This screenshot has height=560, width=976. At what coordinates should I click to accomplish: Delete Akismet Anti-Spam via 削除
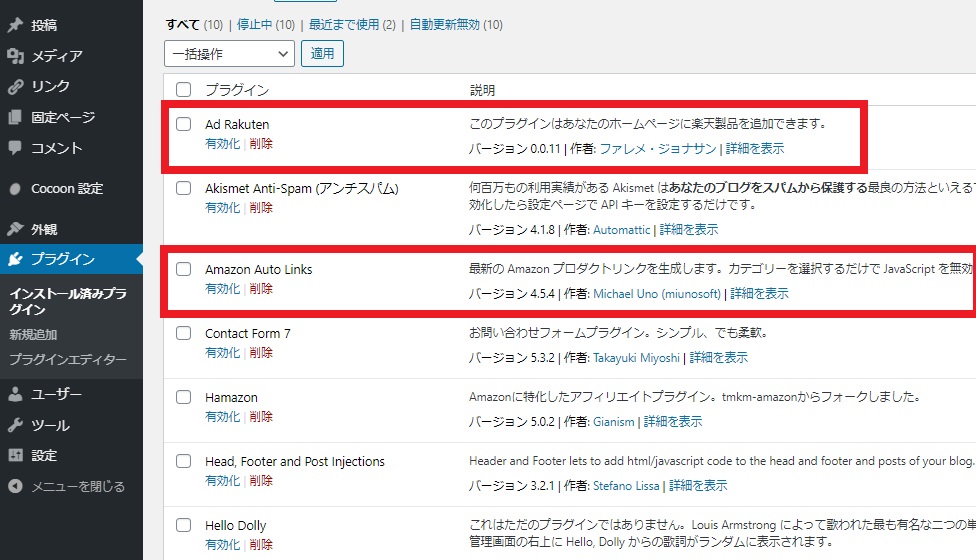[261, 208]
